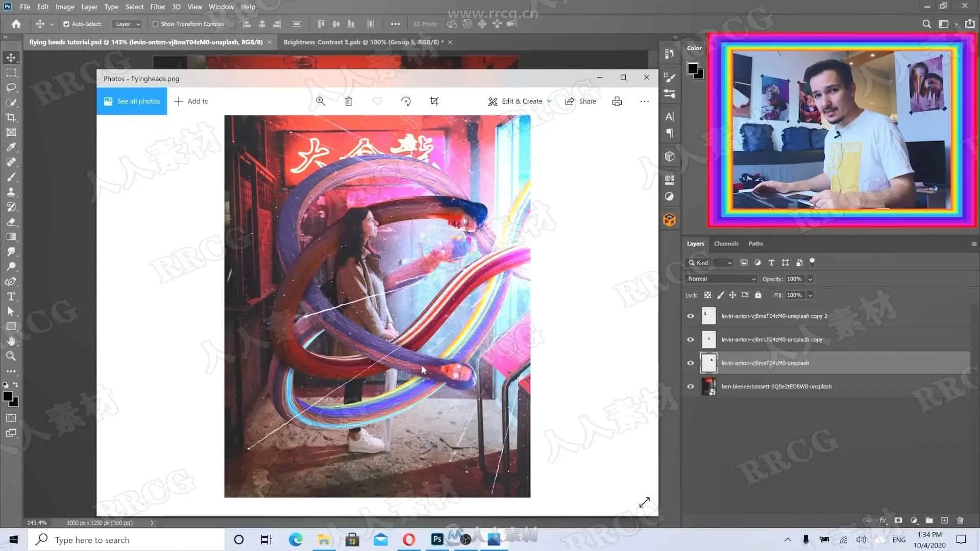Viewport: 980px width, 551px height.
Task: Open Photoshop search icon in options bar
Action: click(x=926, y=24)
